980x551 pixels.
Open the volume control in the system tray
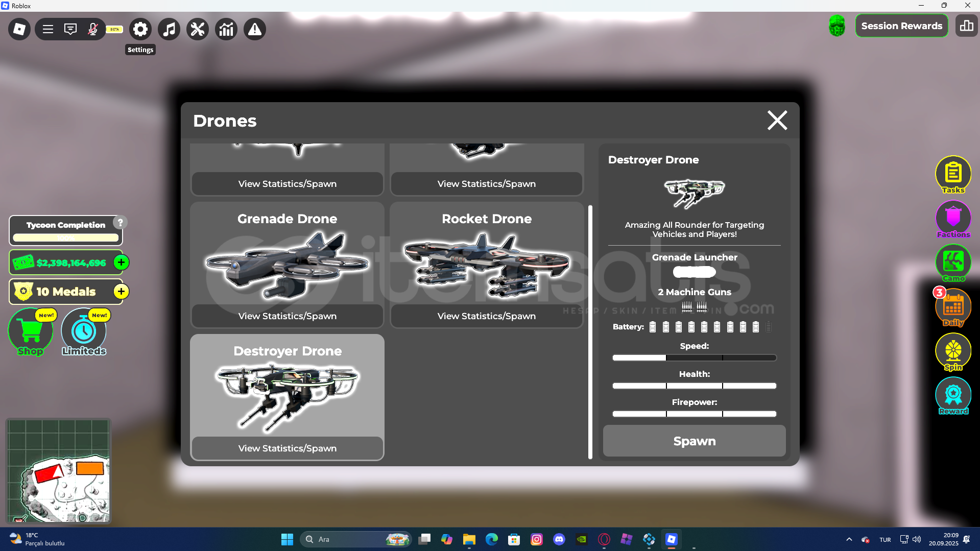click(x=917, y=539)
